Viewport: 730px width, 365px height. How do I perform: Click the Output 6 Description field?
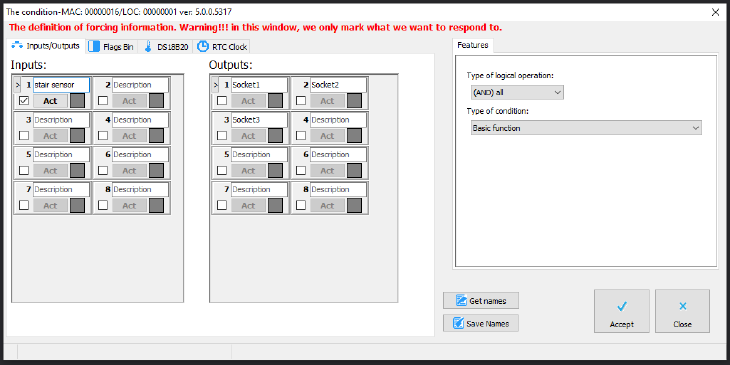tap(338, 155)
